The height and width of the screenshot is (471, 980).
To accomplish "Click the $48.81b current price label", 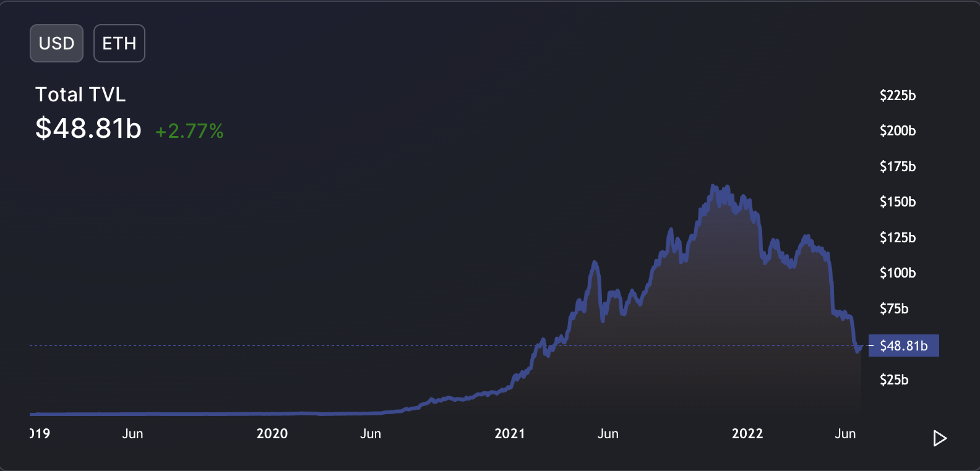I will coord(904,346).
